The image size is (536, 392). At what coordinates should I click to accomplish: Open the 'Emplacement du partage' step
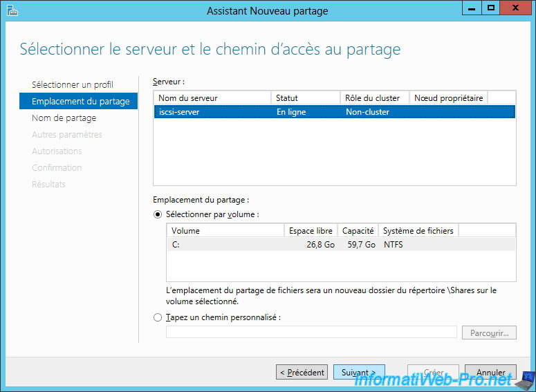click(x=80, y=101)
